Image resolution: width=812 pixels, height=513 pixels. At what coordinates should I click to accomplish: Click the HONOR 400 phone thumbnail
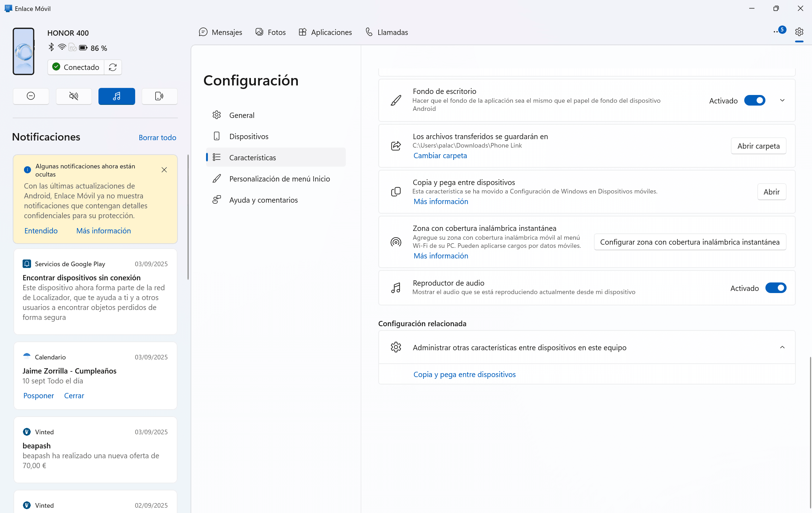click(x=24, y=51)
